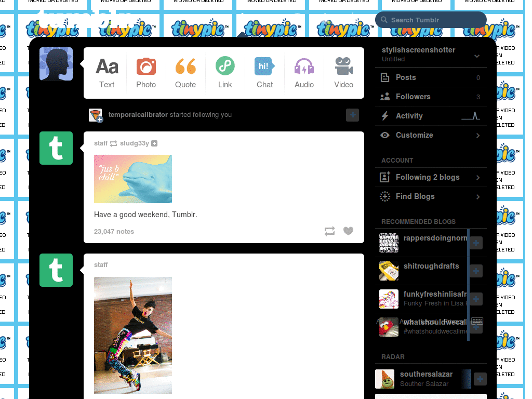
Task: Click the user avatar silhouette
Action: pos(56,64)
